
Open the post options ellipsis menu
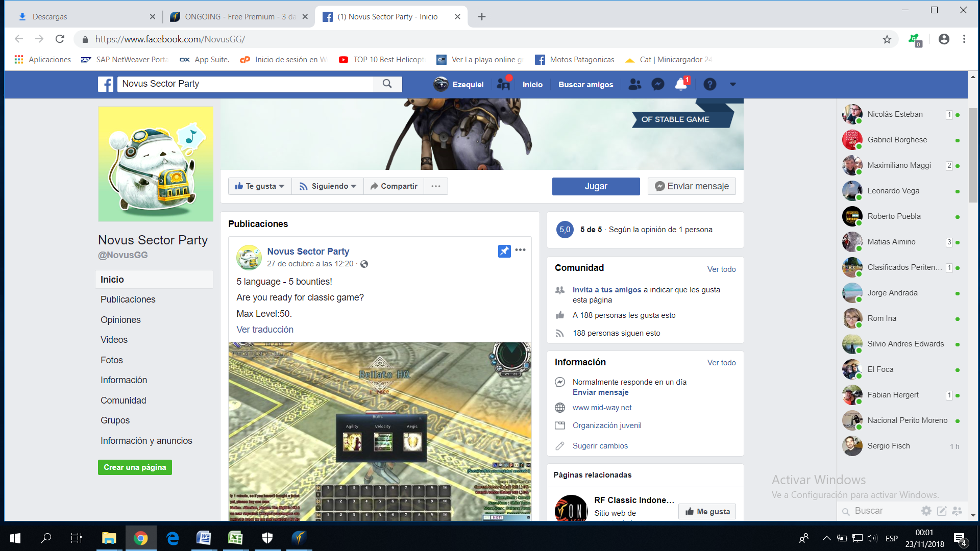[520, 250]
